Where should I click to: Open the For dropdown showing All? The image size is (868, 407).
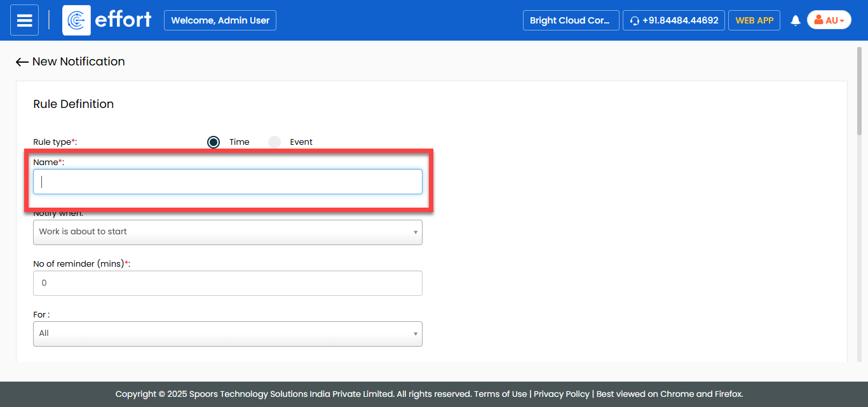coord(227,334)
